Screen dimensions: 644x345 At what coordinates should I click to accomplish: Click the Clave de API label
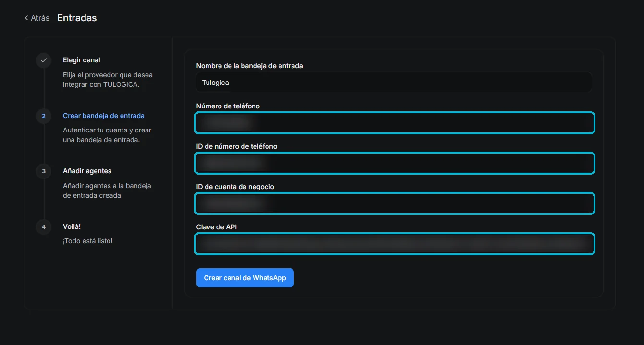pos(217,226)
